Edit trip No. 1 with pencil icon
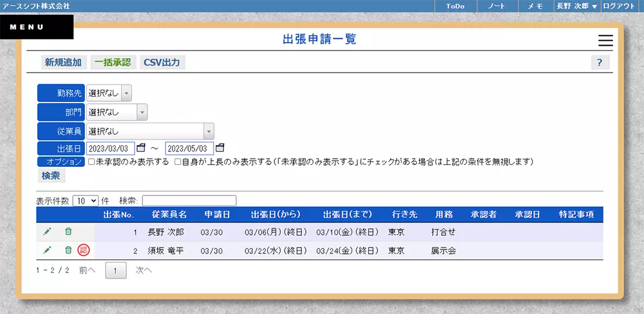644x314 pixels. [x=47, y=232]
